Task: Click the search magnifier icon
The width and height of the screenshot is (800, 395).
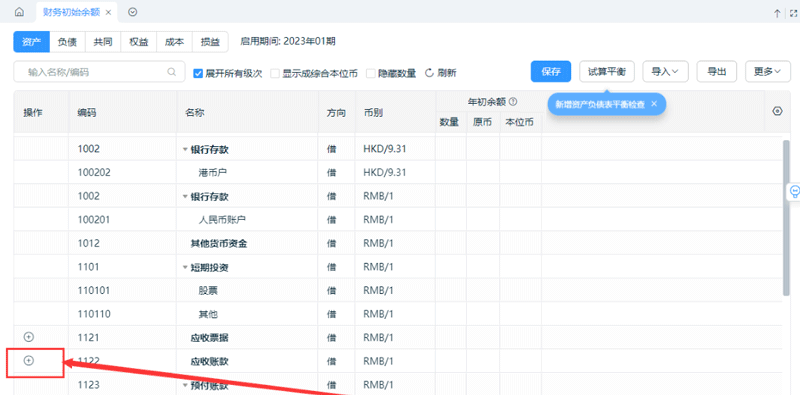Action: [172, 72]
